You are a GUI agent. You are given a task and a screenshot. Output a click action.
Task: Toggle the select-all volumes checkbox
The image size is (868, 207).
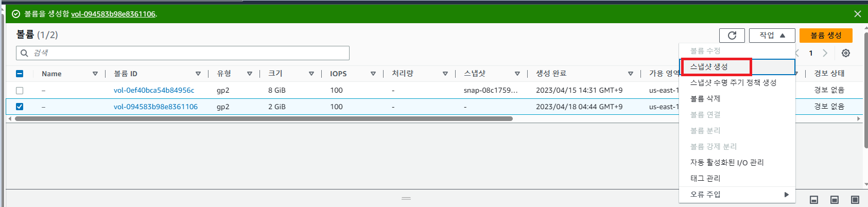20,74
